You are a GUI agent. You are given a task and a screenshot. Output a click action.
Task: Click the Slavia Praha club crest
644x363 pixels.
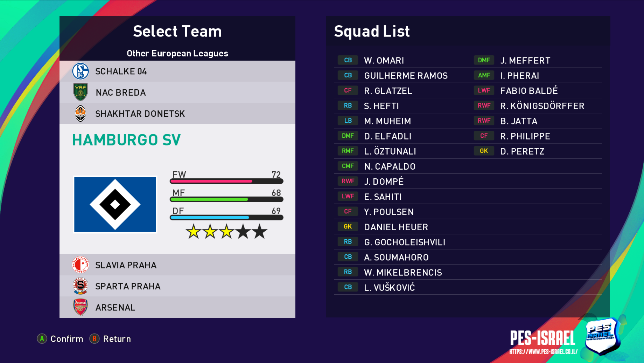coord(80,265)
